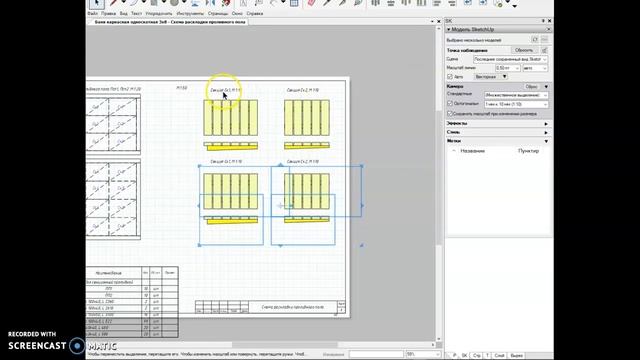Viewport: 640px width, 360px height.
Task: Open the Инструменты menu
Action: click(190, 13)
